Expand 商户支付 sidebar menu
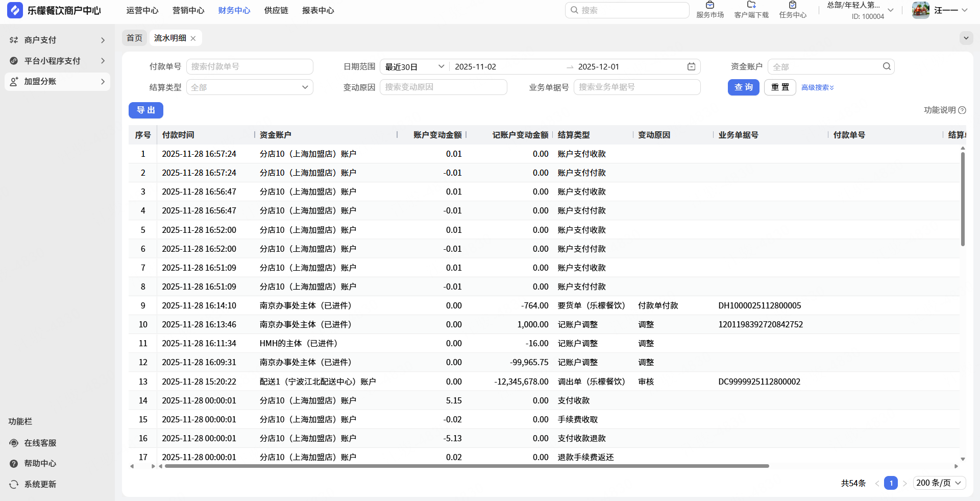This screenshot has height=501, width=980. tap(57, 40)
